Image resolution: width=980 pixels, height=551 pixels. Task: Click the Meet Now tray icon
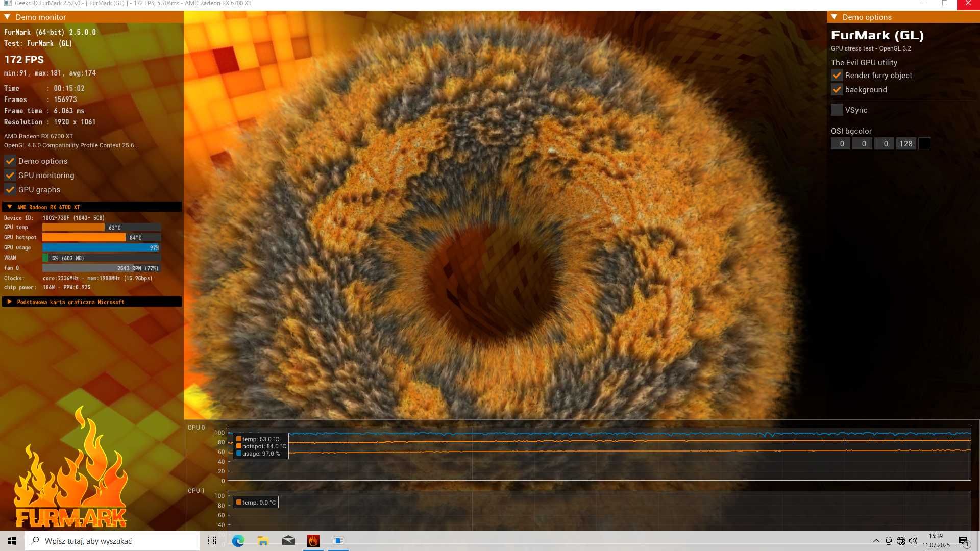coord(889,541)
